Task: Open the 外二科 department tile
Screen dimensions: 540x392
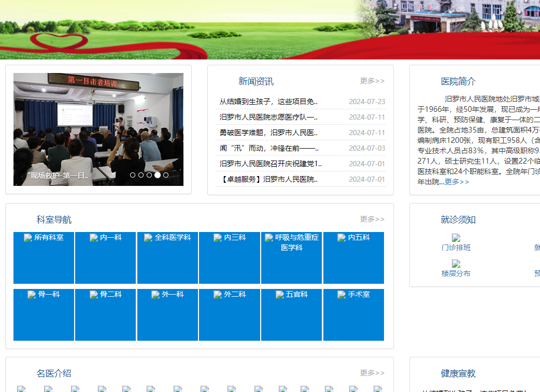Action: 230,314
